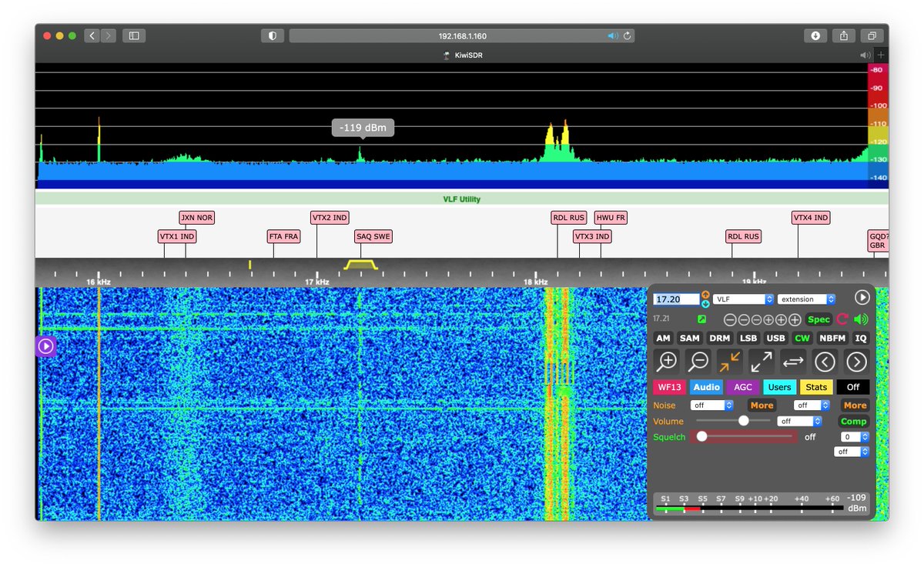The height and width of the screenshot is (567, 924).
Task: Page waterfall down with left chevron circle
Action: tap(825, 361)
